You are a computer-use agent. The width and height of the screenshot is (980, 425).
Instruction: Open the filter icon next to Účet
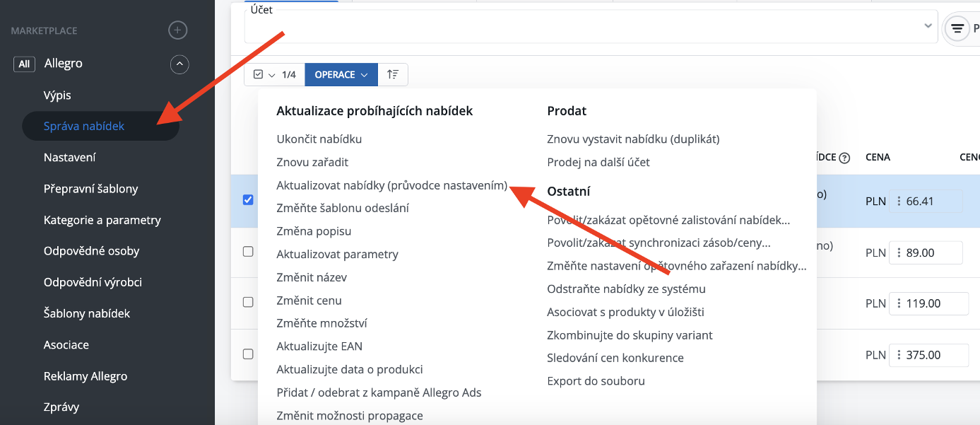click(957, 28)
